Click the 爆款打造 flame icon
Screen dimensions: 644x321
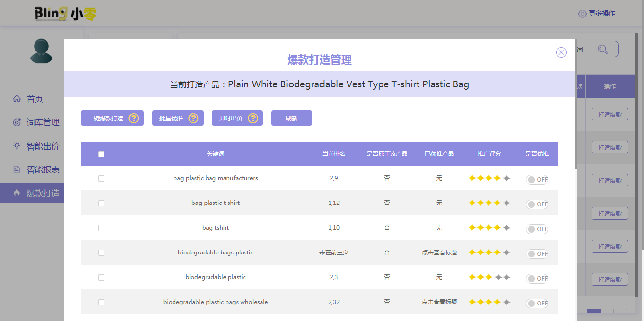(17, 193)
